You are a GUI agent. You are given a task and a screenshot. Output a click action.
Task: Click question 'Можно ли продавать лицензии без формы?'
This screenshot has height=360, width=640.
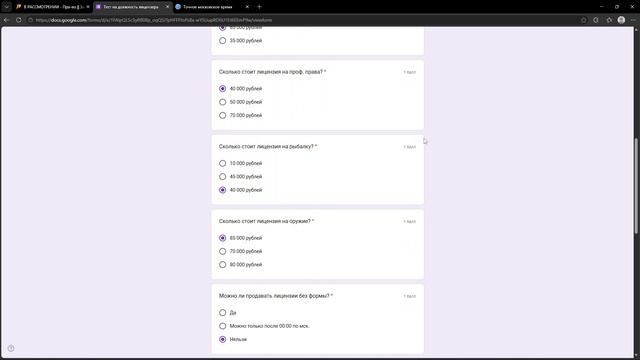tap(274, 296)
